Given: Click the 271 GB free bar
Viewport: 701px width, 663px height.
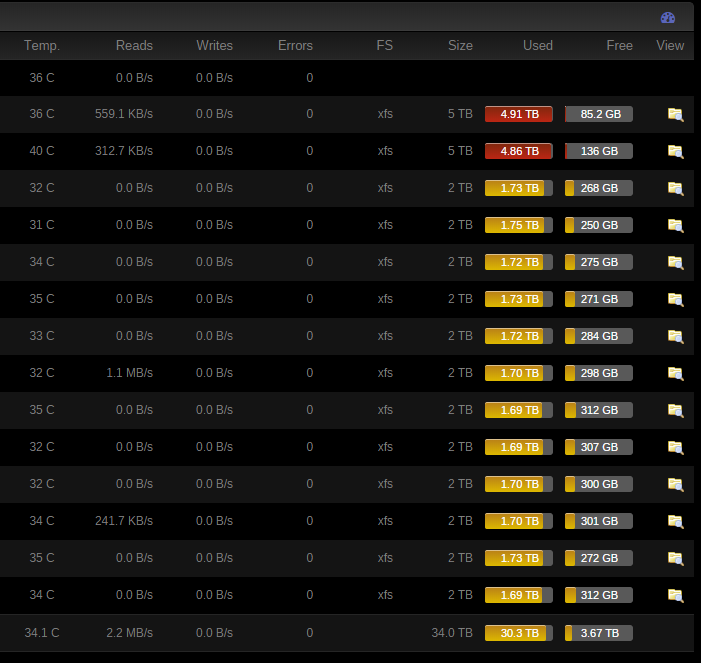Looking at the screenshot, I should (599, 299).
